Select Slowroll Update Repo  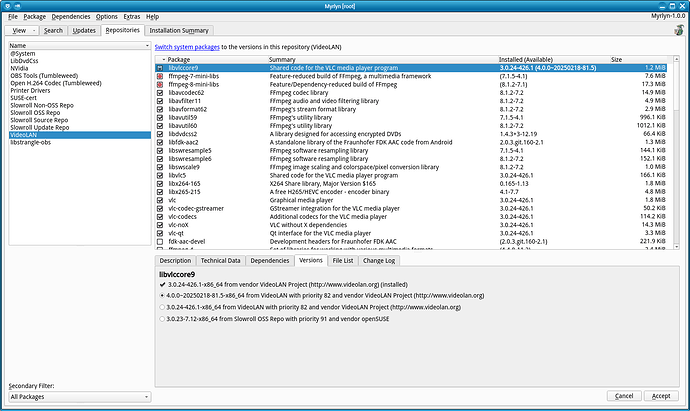[x=80, y=128]
